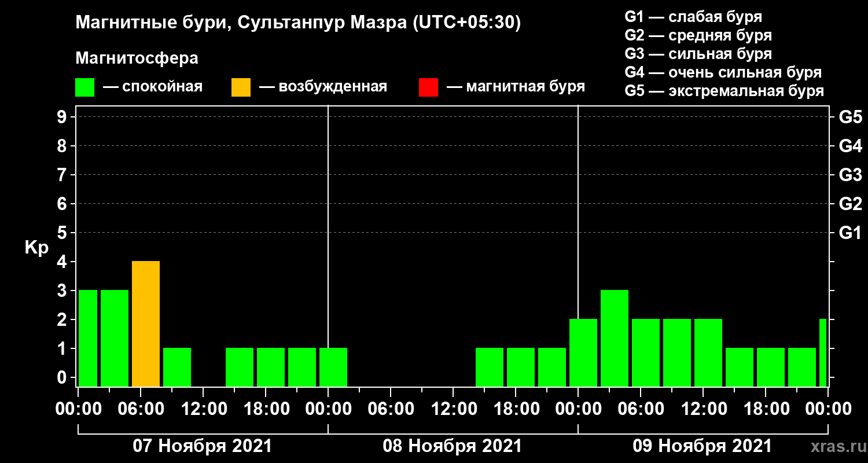Click 'G2 — средняя буря' description
Image resolution: width=868 pixels, height=463 pixels.
click(x=698, y=35)
